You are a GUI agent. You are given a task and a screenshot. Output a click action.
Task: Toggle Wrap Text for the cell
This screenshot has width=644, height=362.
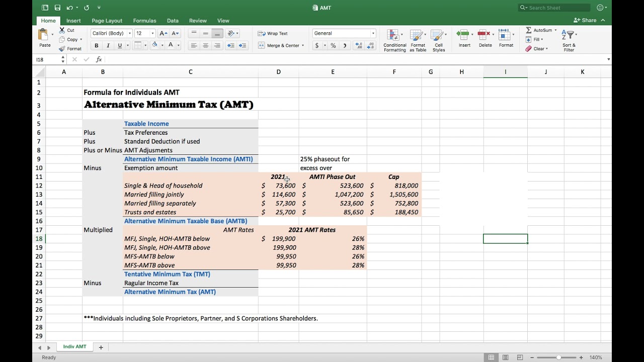(273, 33)
